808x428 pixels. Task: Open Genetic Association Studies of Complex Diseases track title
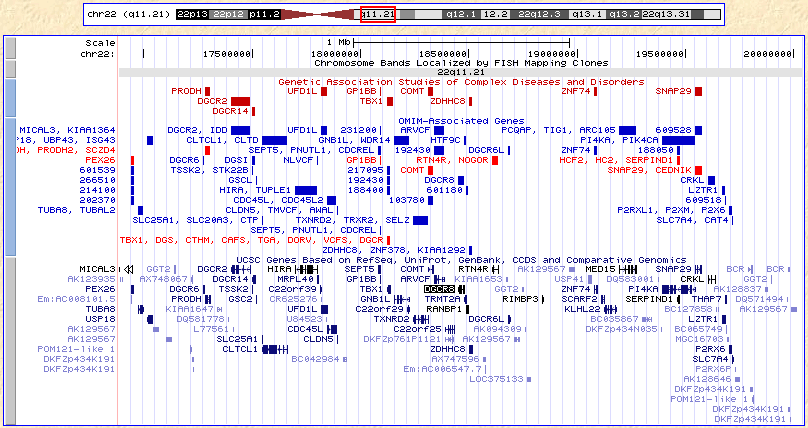(x=461, y=81)
